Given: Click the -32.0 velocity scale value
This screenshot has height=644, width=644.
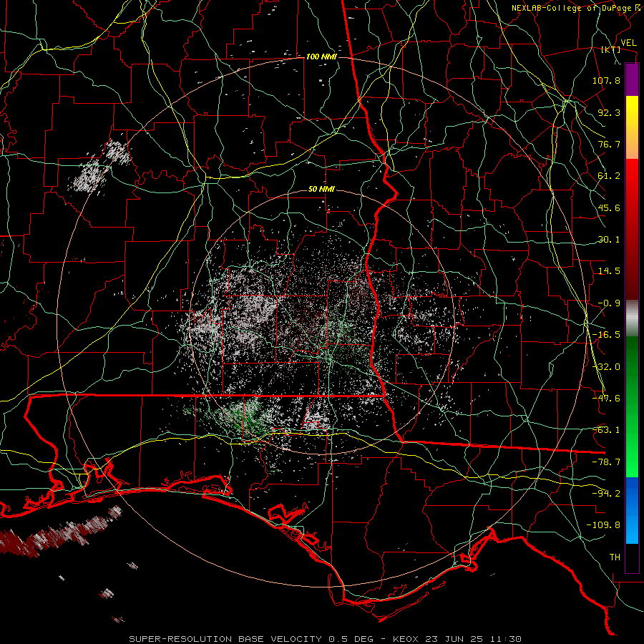Looking at the screenshot, I should pyautogui.click(x=606, y=367).
